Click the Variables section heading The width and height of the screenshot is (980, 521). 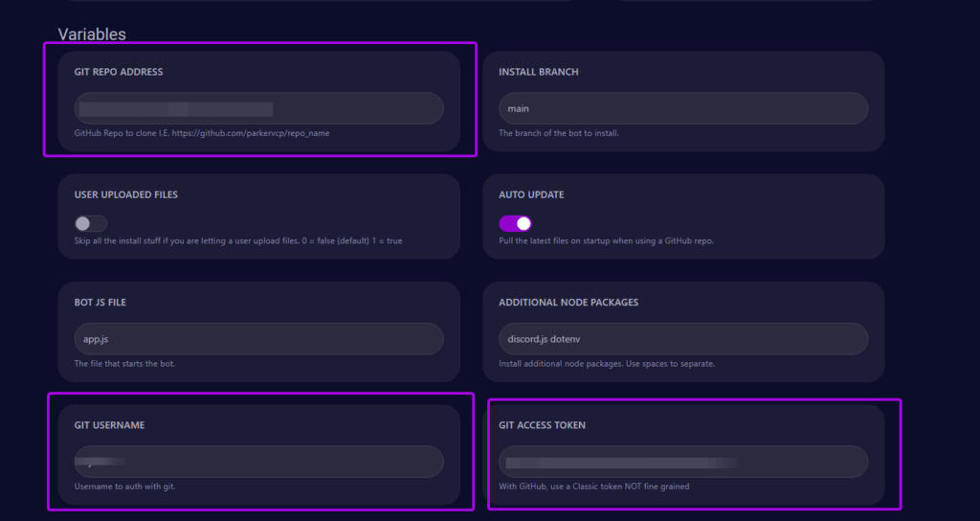(92, 34)
